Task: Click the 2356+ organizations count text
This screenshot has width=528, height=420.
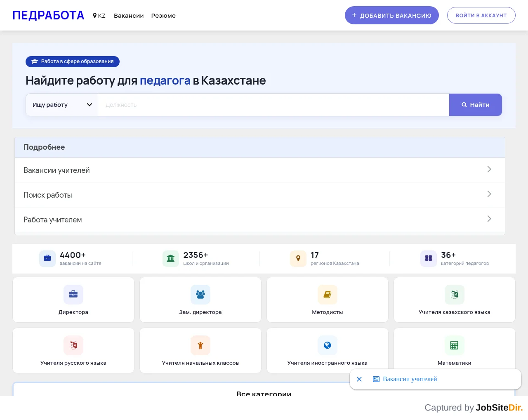Action: 196,255
